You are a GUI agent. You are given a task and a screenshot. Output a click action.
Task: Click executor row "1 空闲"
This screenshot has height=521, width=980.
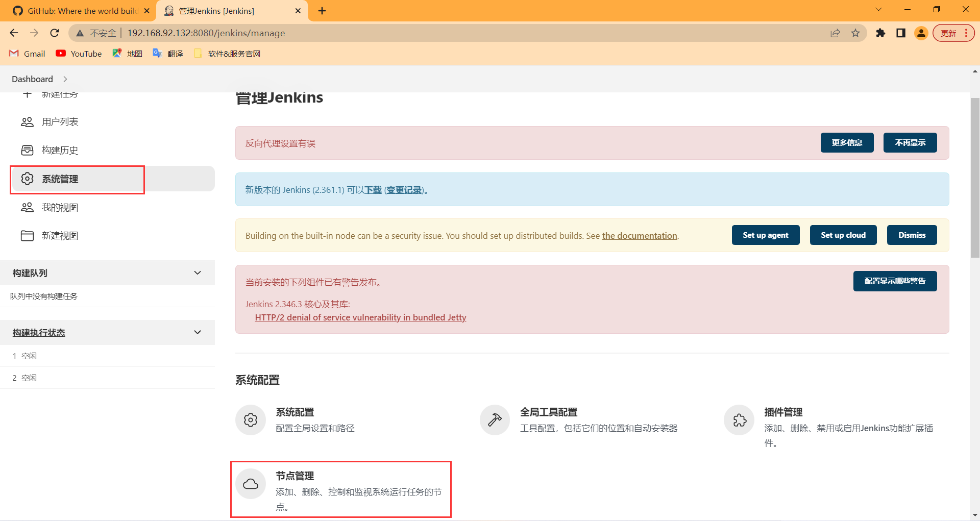pos(107,356)
